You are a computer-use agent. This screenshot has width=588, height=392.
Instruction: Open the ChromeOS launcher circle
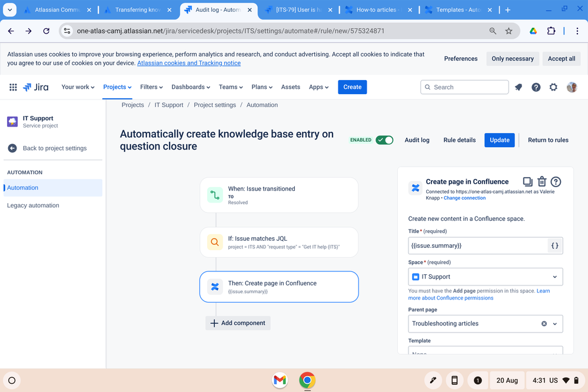(12, 380)
